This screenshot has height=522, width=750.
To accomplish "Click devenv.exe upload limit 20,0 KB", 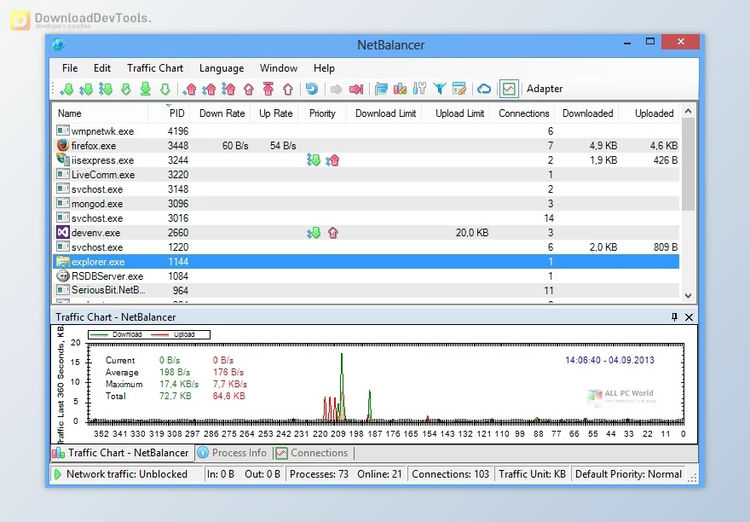I will coord(472,233).
